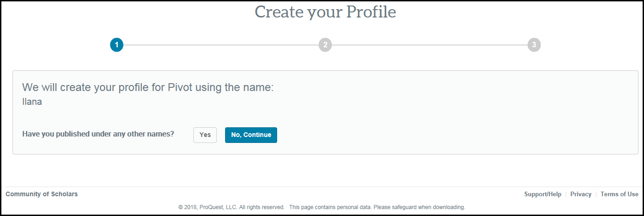Click progress line between steps 2 and 3

(429, 45)
